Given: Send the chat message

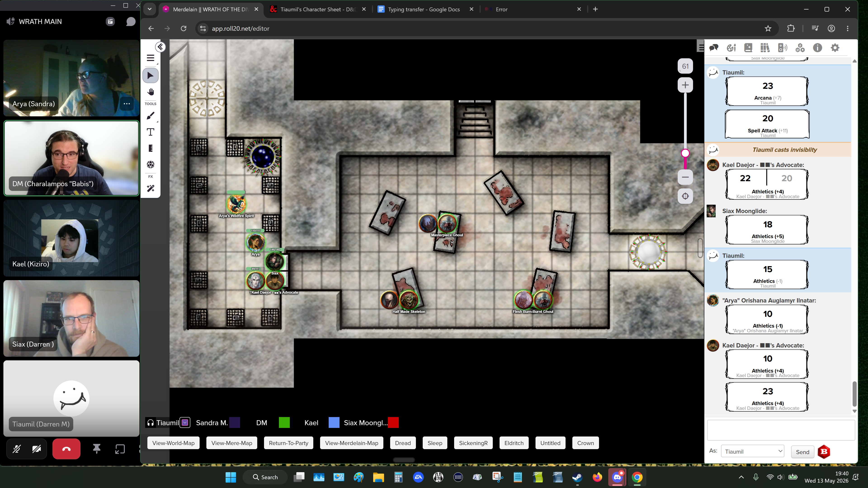Looking at the screenshot, I should [802, 452].
